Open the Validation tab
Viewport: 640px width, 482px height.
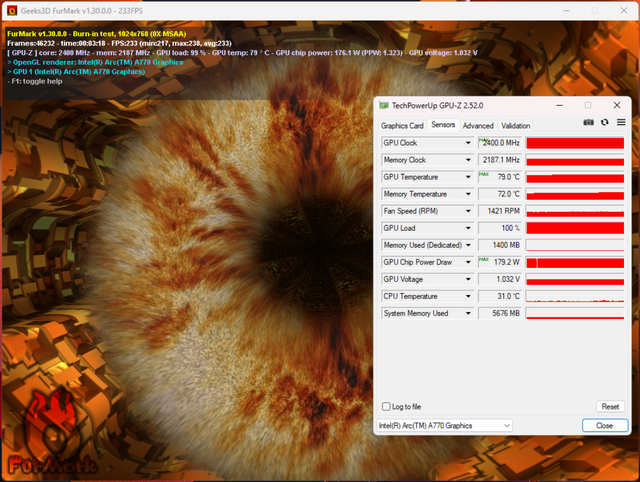(516, 126)
